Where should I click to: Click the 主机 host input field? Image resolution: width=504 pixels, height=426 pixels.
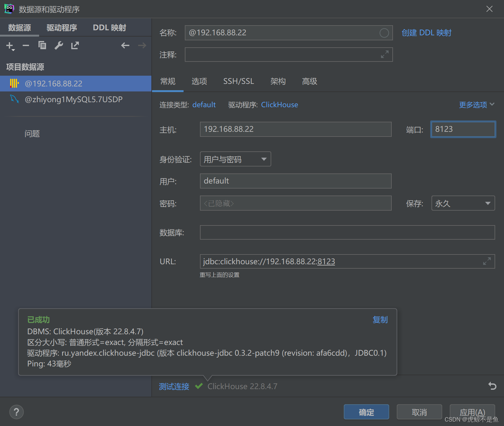coord(296,129)
